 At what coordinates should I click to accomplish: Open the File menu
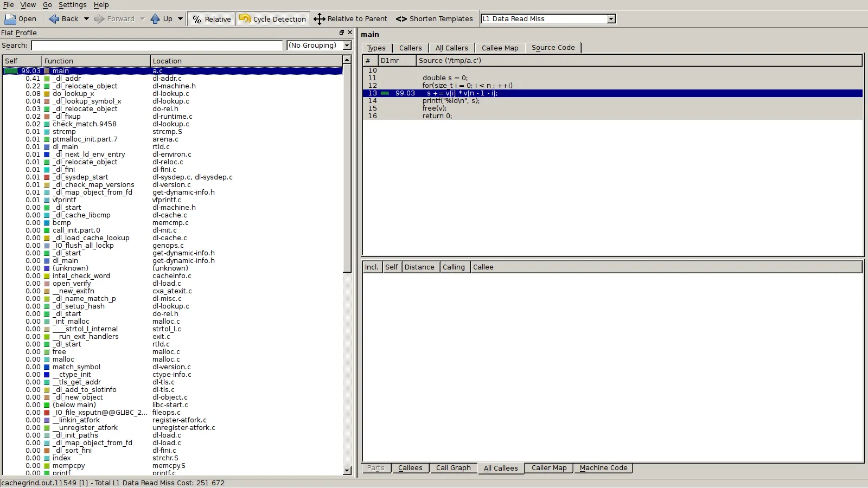pos(9,5)
